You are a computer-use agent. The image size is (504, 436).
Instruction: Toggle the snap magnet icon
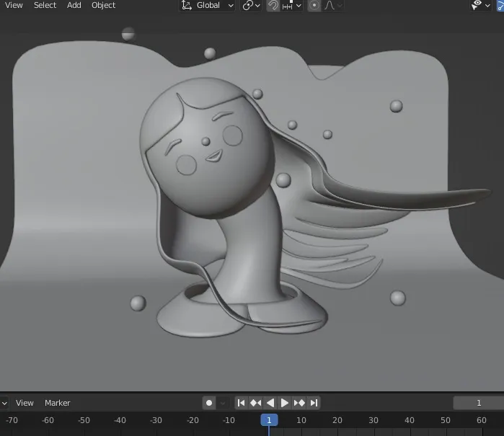click(x=273, y=6)
